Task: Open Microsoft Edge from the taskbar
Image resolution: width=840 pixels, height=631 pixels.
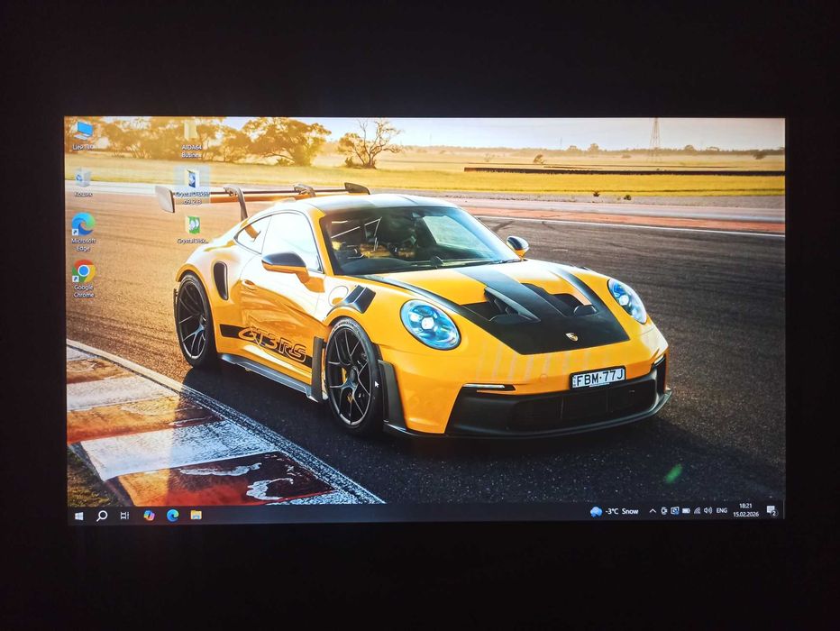Action: (172, 516)
